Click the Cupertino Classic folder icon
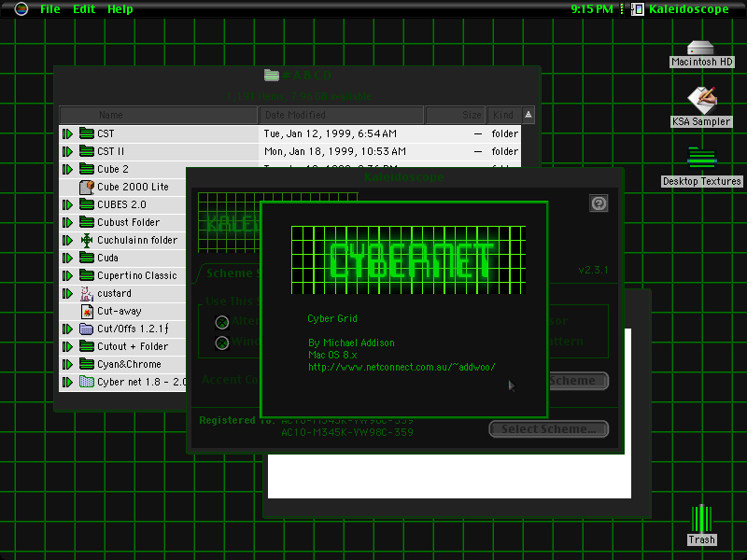 [x=86, y=275]
